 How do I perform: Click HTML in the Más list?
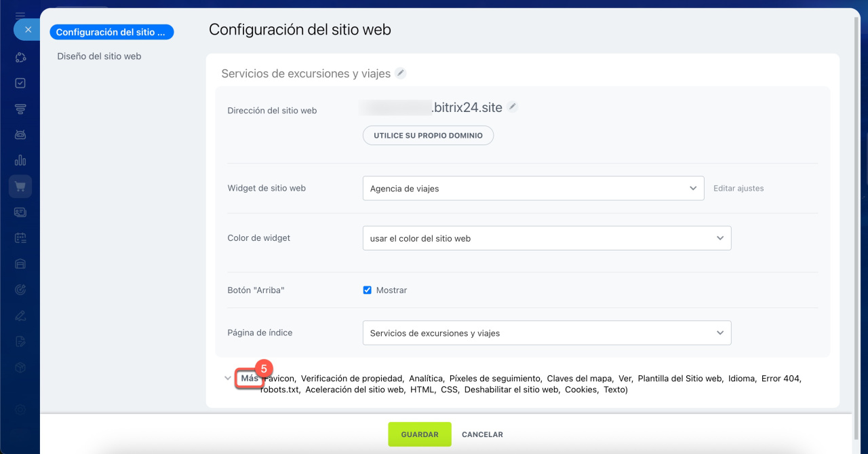point(423,390)
